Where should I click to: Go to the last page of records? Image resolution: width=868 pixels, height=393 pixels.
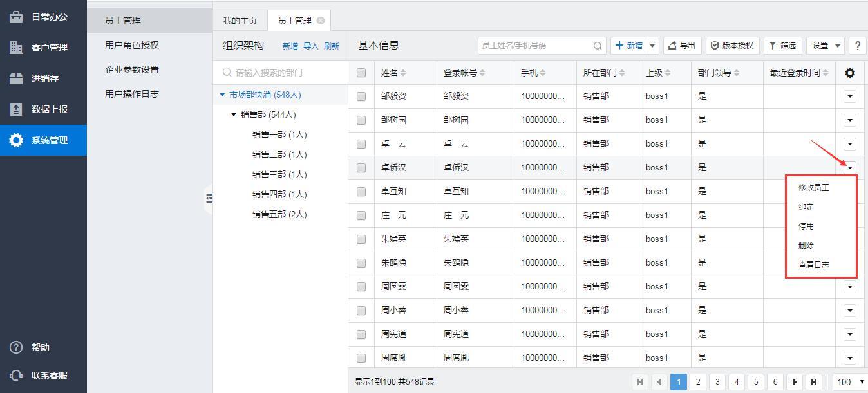tap(814, 382)
